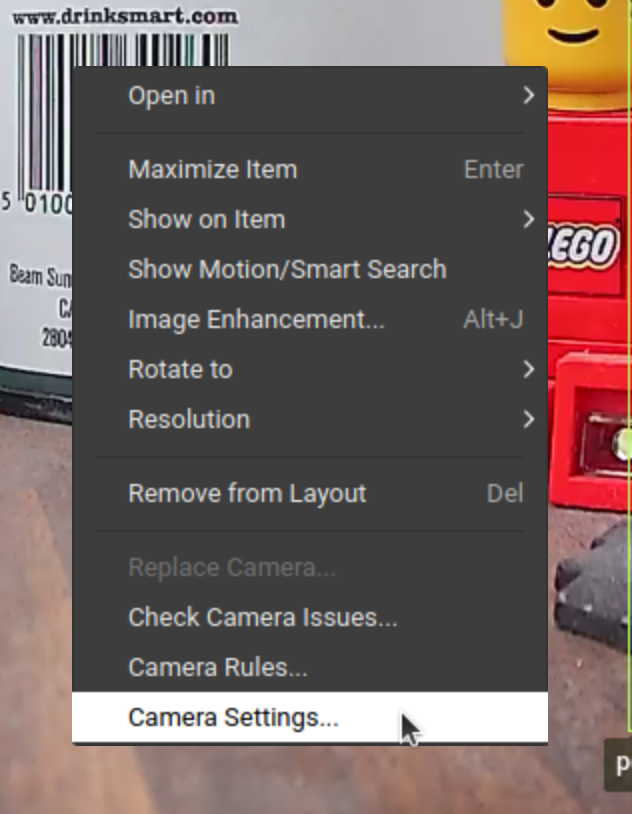Open the Resolution submenu arrow
The image size is (632, 814).
point(528,419)
